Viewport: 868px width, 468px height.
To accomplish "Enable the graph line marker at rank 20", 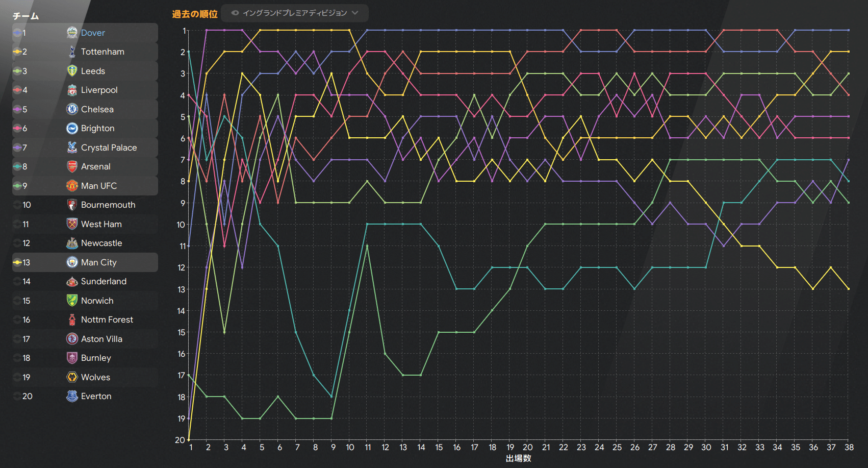I will [17, 396].
